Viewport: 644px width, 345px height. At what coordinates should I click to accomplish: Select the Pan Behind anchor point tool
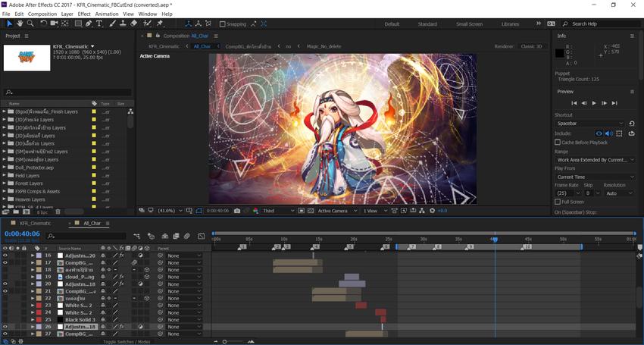[65, 24]
